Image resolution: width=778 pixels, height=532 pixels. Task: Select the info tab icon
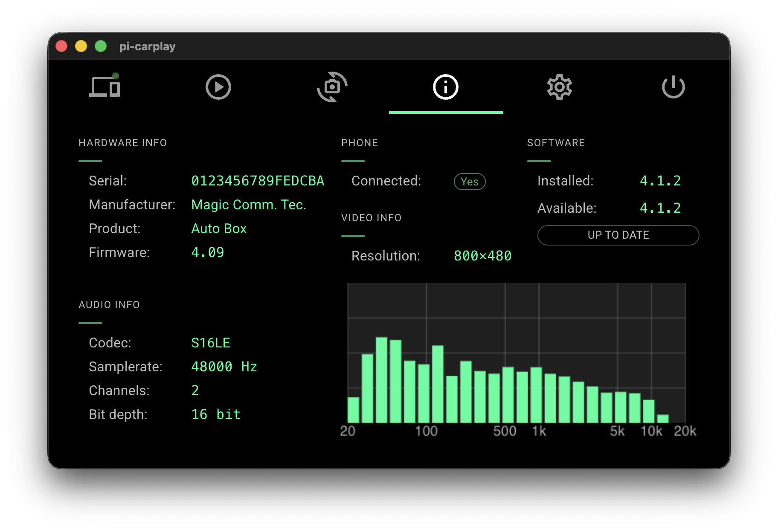pos(445,87)
